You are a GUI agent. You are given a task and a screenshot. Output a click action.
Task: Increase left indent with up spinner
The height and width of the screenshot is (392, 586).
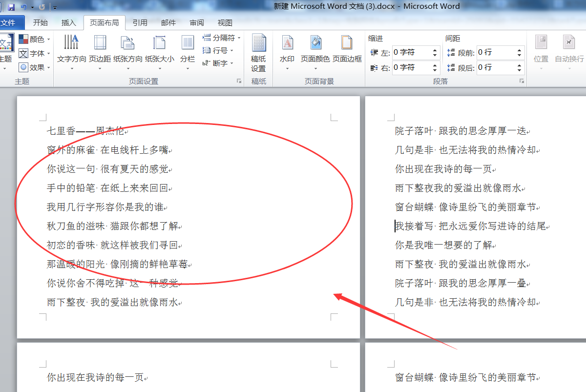[x=435, y=49]
